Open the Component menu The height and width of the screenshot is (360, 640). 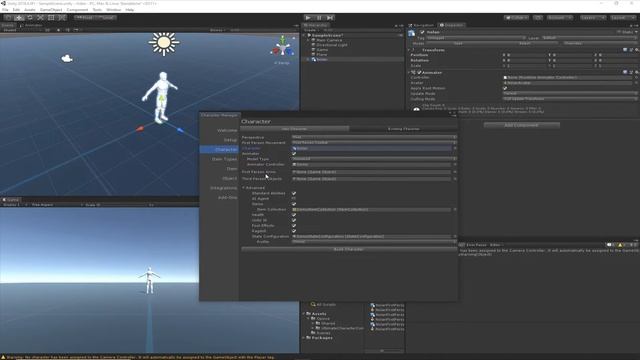pos(77,10)
